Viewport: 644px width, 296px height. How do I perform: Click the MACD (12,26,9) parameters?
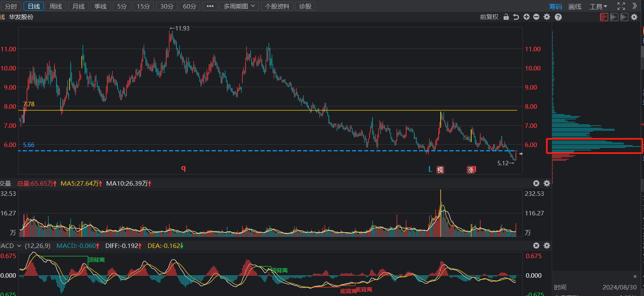pyautogui.click(x=37, y=246)
